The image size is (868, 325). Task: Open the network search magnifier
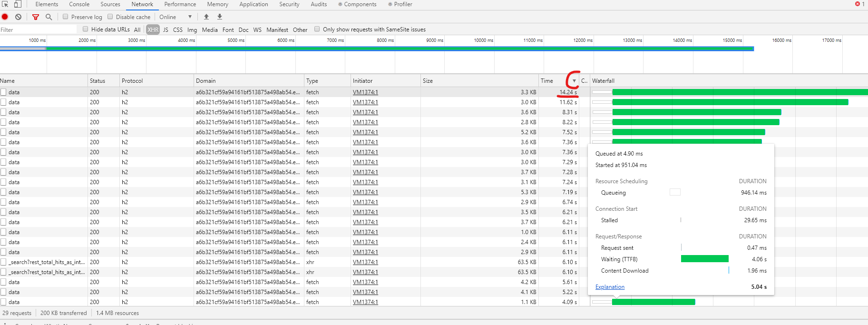tap(49, 17)
